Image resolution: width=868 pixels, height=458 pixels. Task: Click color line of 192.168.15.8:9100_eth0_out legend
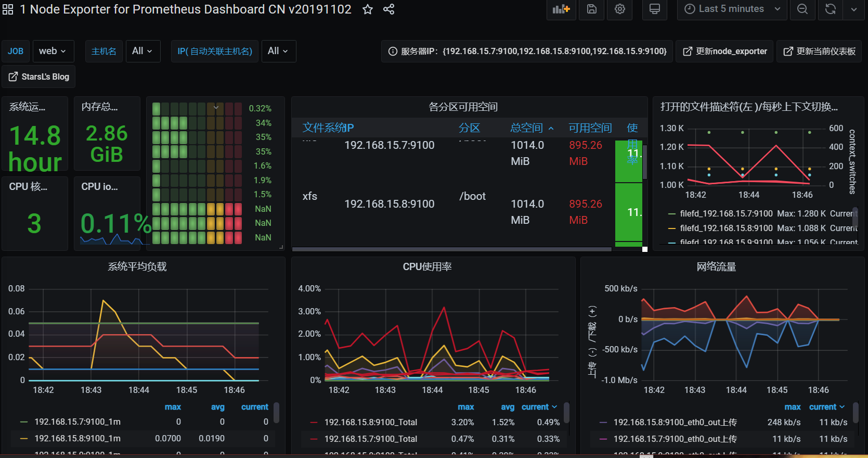603,422
